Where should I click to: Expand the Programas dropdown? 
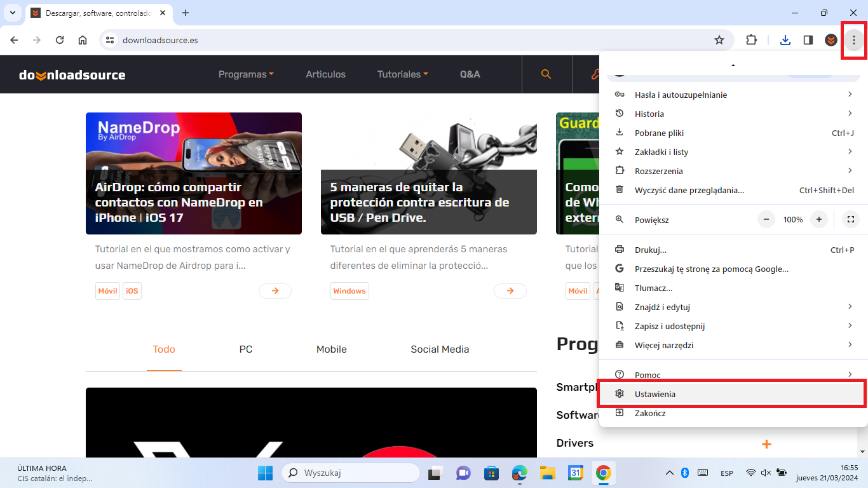(246, 74)
